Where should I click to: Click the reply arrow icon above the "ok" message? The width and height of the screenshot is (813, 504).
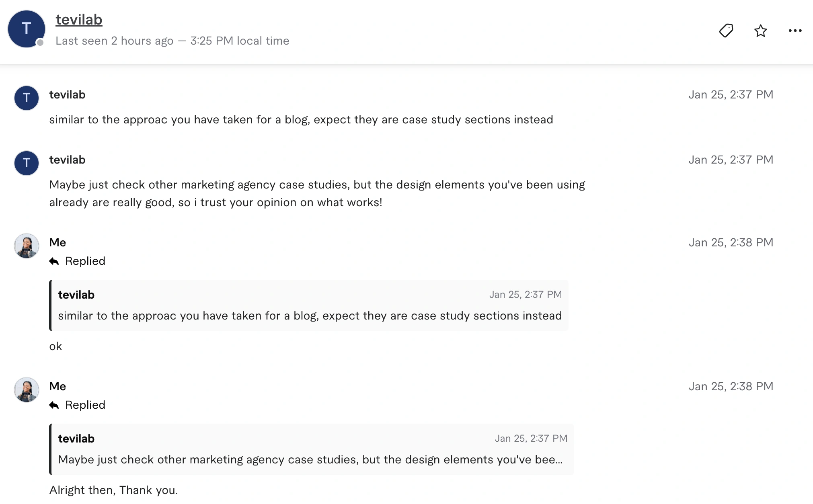click(54, 262)
